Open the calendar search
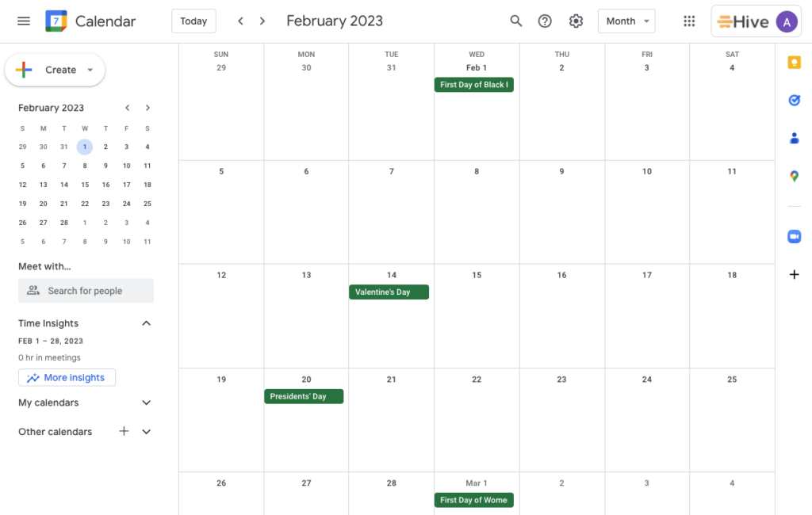The height and width of the screenshot is (515, 812). coord(515,21)
